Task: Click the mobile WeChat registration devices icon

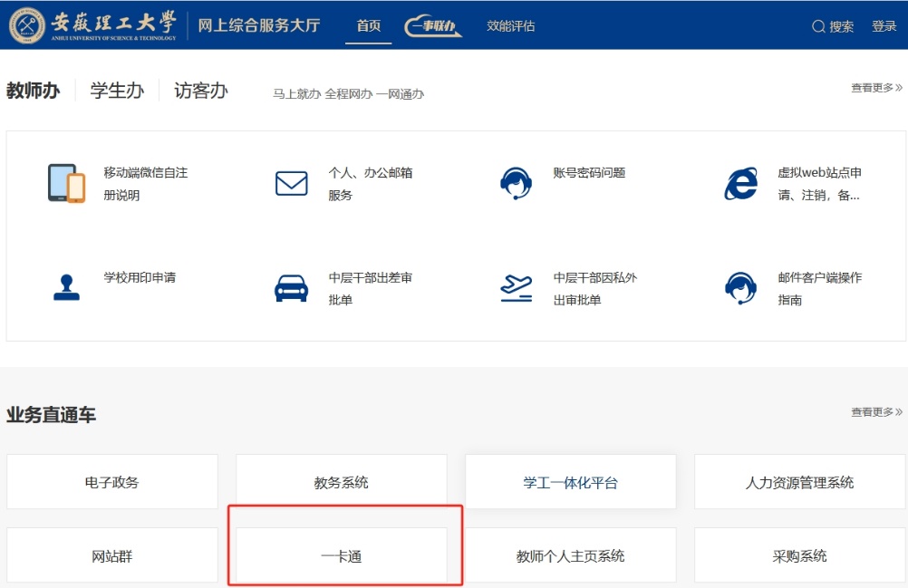Action: tap(65, 183)
